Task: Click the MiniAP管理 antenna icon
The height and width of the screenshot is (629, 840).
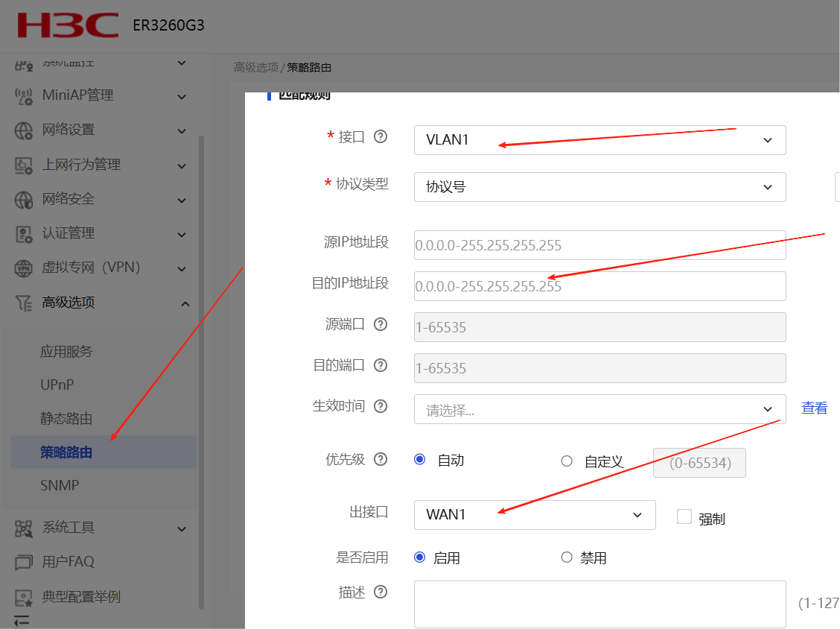Action: tap(24, 97)
